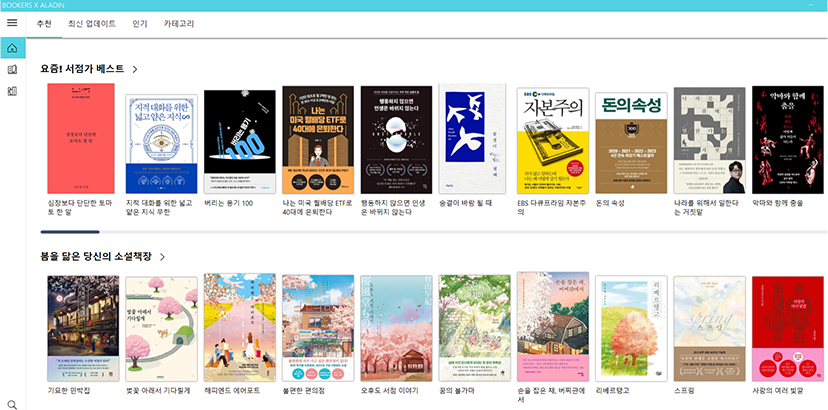Click the title text 사랑의 여러 빛깔
Viewport: 828px width, 410px height.
(778, 391)
